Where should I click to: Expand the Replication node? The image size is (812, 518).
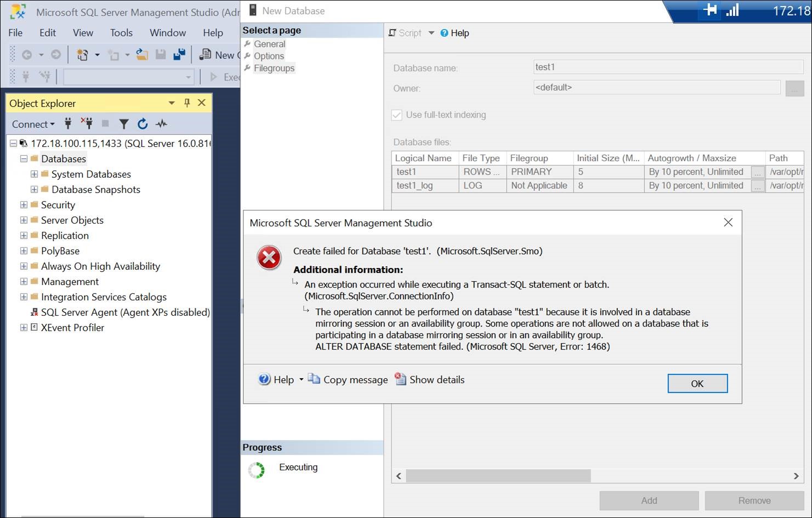(x=24, y=235)
